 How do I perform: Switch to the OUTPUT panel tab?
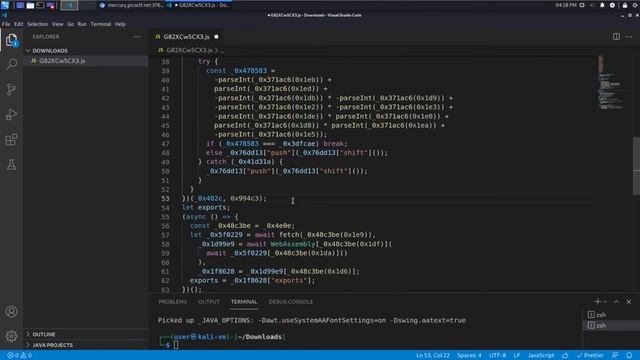pos(209,302)
